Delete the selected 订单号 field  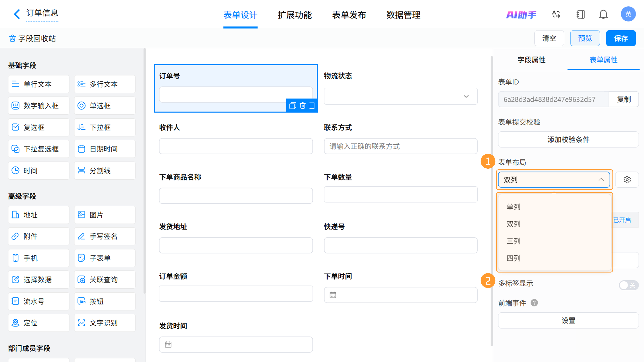point(303,106)
